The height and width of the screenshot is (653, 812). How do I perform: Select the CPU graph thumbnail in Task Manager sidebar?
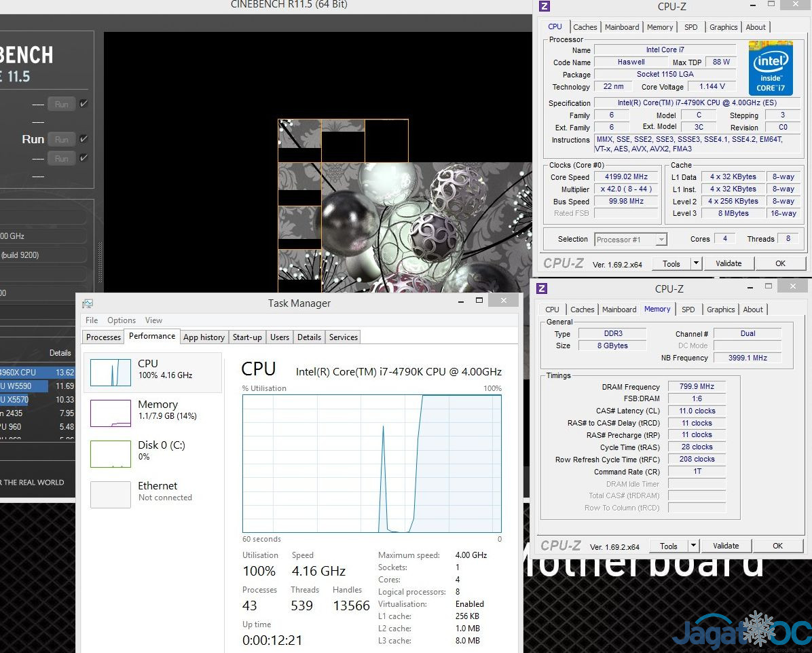111,373
